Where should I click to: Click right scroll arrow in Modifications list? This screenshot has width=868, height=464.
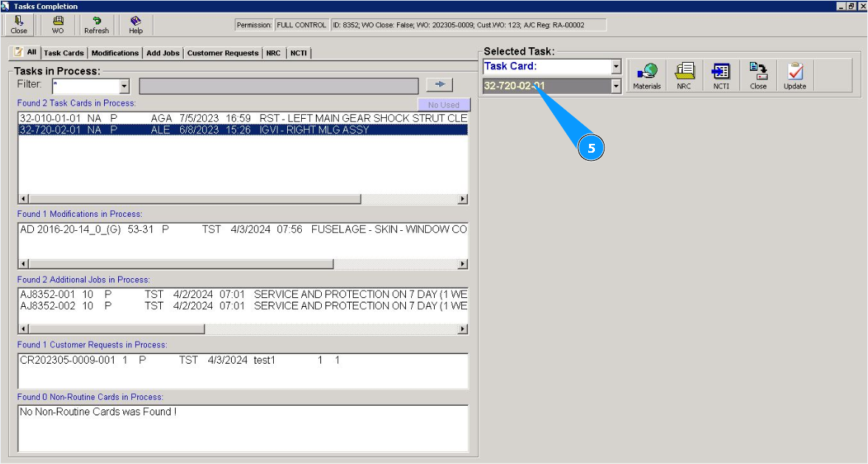(463, 264)
